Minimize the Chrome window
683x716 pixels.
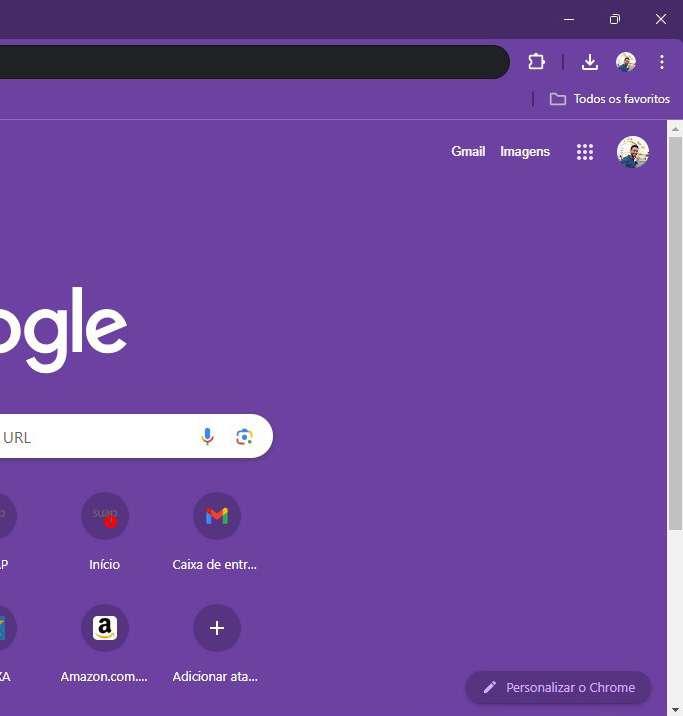(569, 19)
